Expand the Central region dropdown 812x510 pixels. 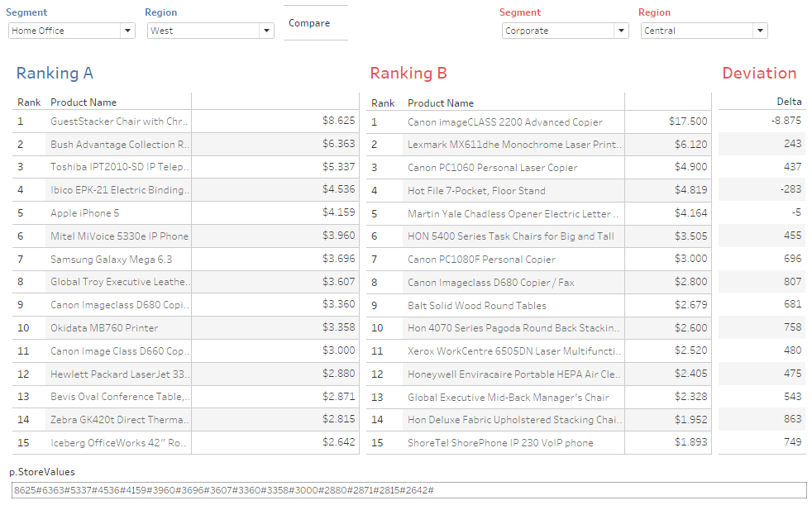tap(704, 31)
